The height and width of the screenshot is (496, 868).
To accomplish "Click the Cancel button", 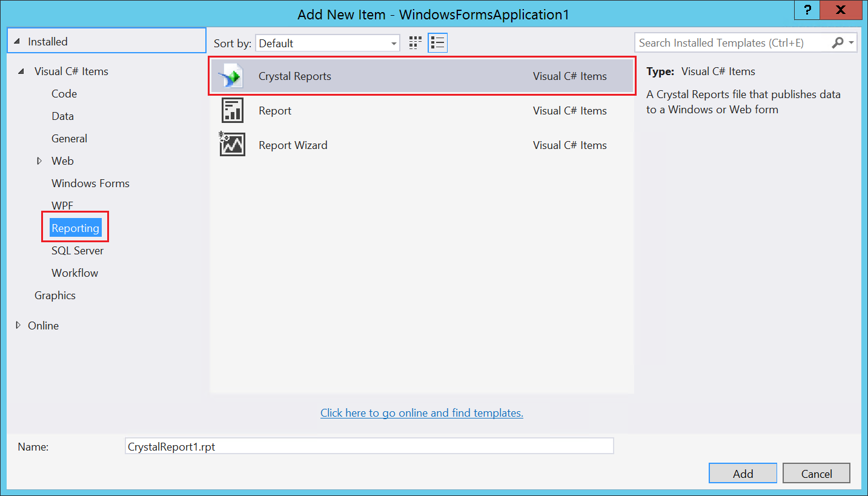I will point(816,474).
